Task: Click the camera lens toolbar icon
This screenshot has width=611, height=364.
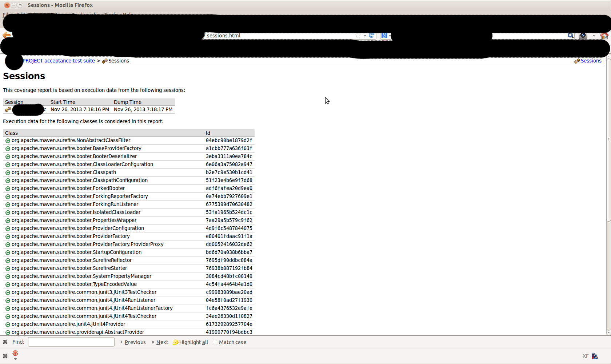Action: point(583,35)
